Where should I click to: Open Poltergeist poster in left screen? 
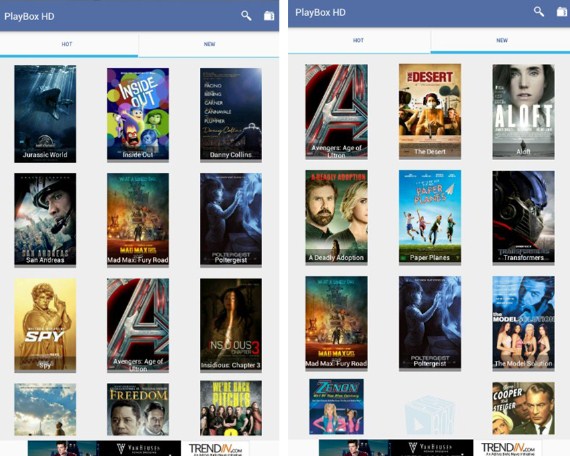(x=231, y=219)
